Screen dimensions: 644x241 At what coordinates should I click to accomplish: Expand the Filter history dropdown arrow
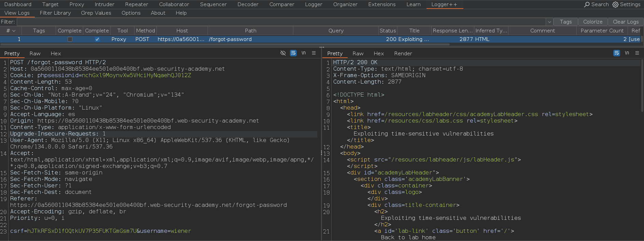tap(549, 22)
